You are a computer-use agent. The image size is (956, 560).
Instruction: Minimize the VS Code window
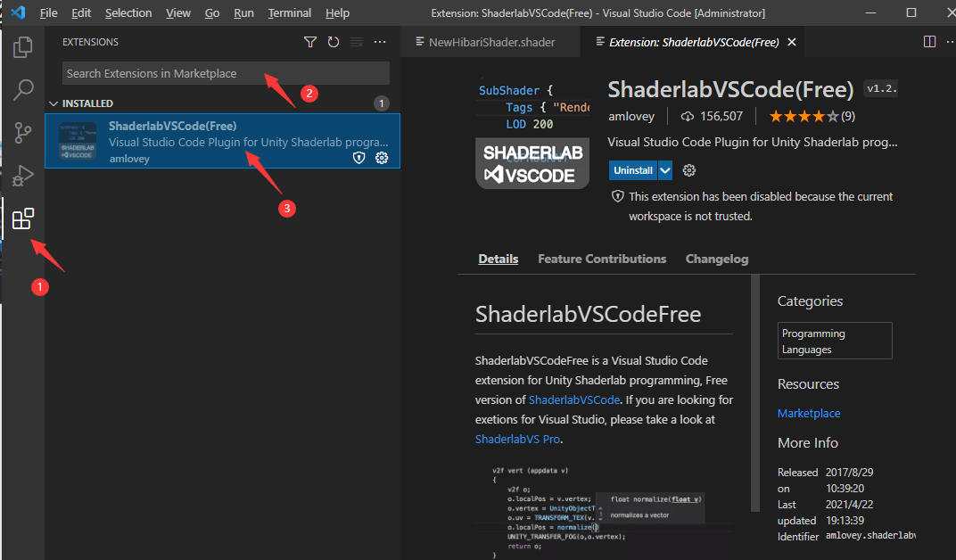pos(870,12)
